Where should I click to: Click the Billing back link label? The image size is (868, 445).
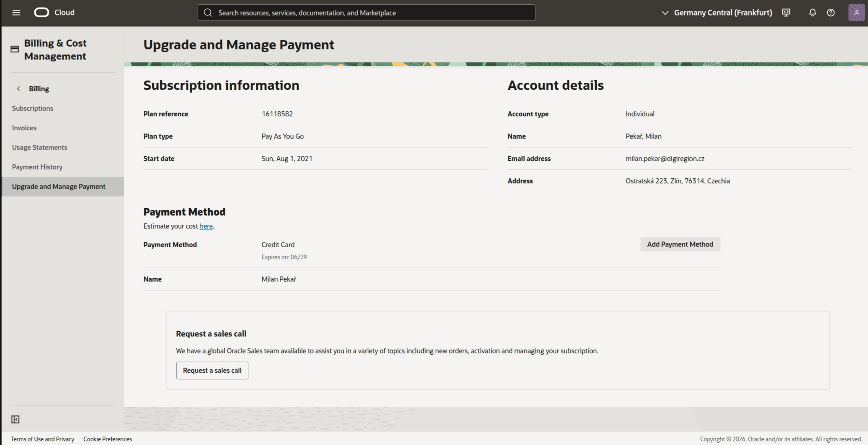(39, 89)
